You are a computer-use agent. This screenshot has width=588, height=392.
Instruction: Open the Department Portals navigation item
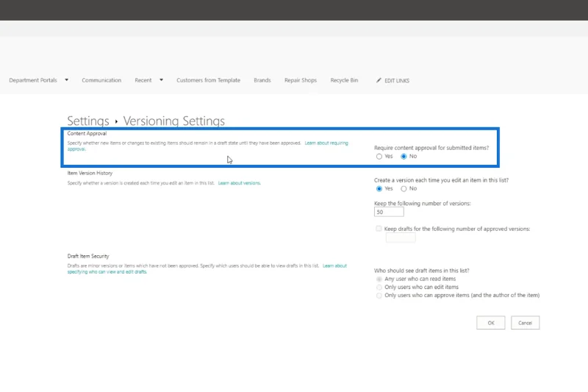point(33,80)
